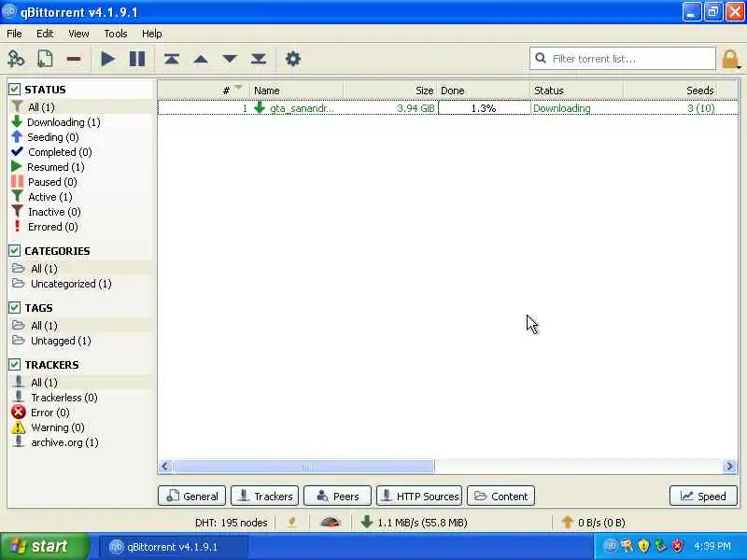Sort by the Name column header
The width and height of the screenshot is (747, 560).
(x=296, y=90)
